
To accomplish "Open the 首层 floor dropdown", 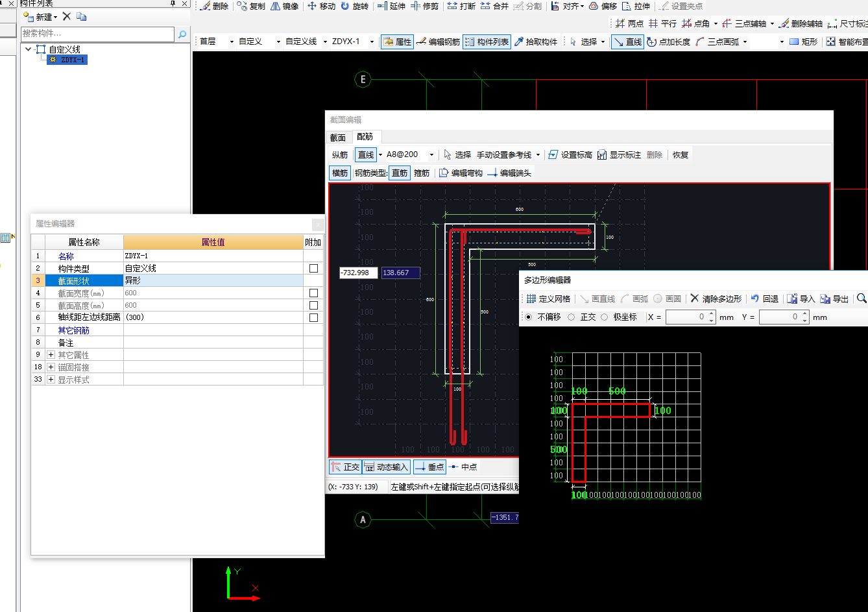I will coord(232,42).
